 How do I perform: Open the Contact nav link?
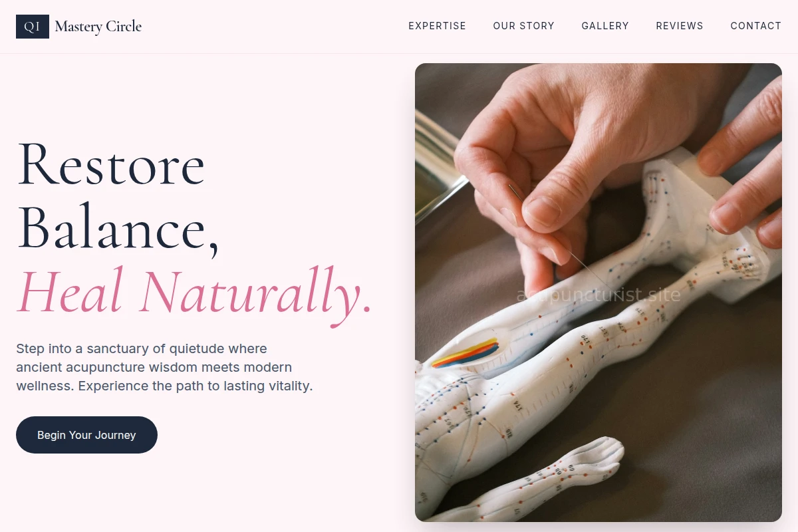756,26
